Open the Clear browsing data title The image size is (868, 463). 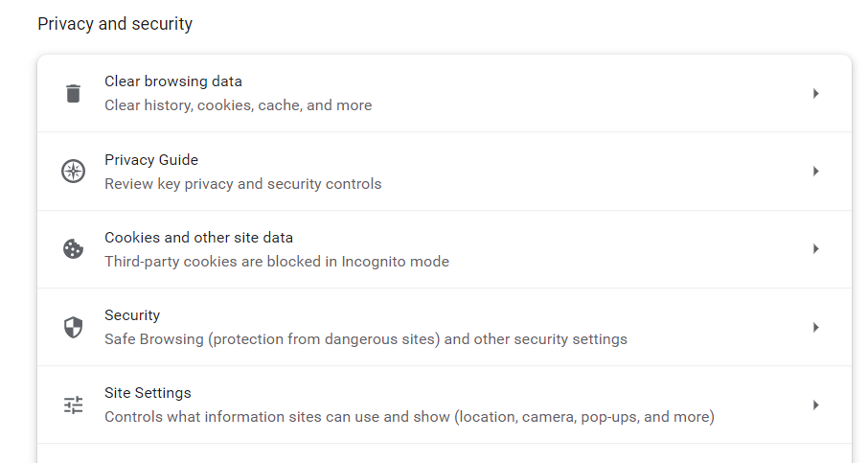click(x=173, y=81)
